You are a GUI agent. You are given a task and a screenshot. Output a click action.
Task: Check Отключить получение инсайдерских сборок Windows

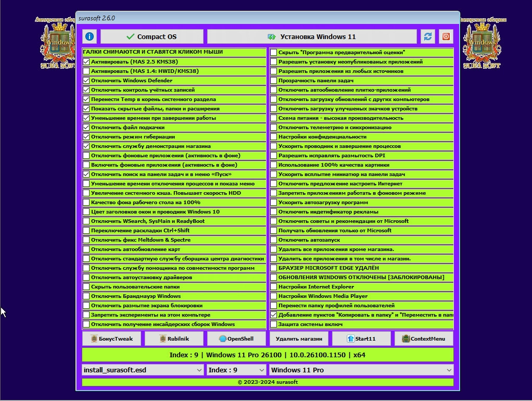click(86, 324)
